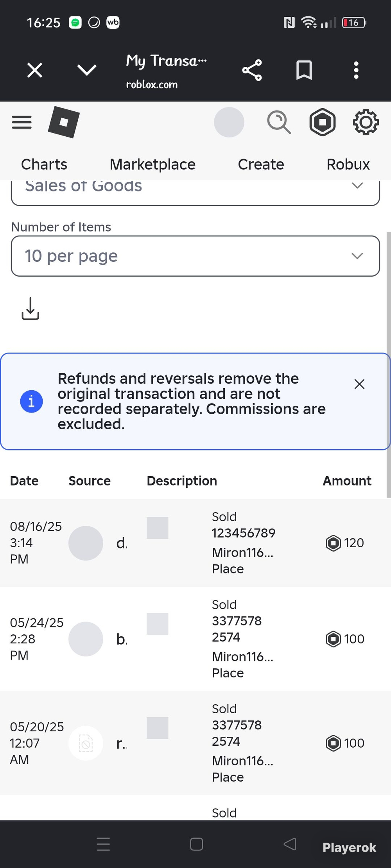The image size is (391, 868).
Task: Open the Robux link in navigation
Action: tap(348, 164)
